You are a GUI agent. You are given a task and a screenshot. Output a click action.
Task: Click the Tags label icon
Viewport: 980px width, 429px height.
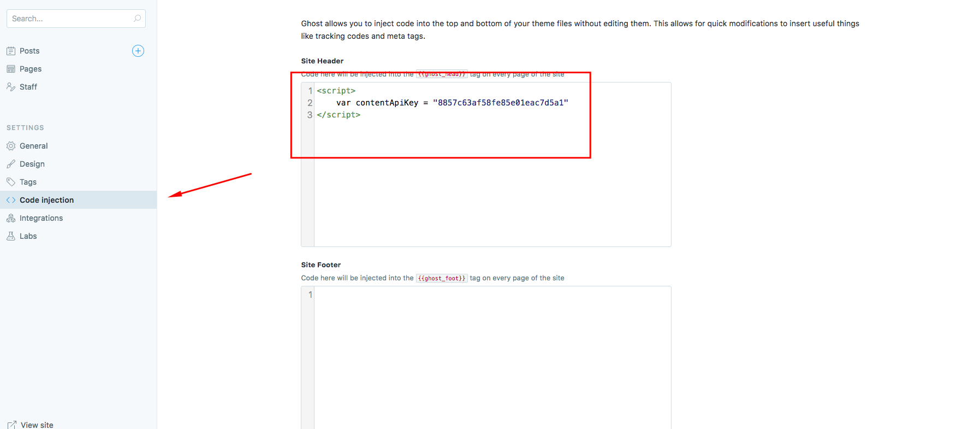[11, 182]
